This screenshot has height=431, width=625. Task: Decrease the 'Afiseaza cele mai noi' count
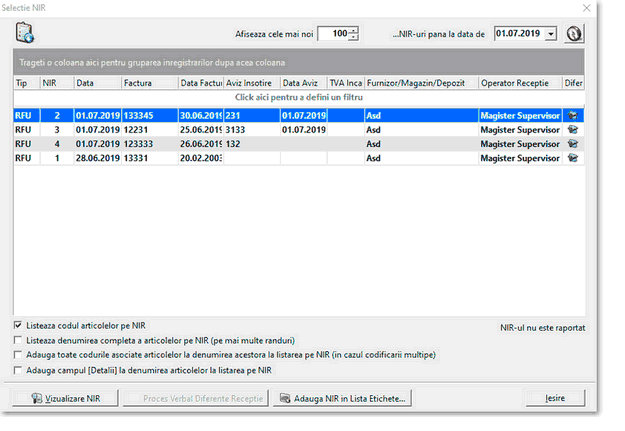[353, 37]
